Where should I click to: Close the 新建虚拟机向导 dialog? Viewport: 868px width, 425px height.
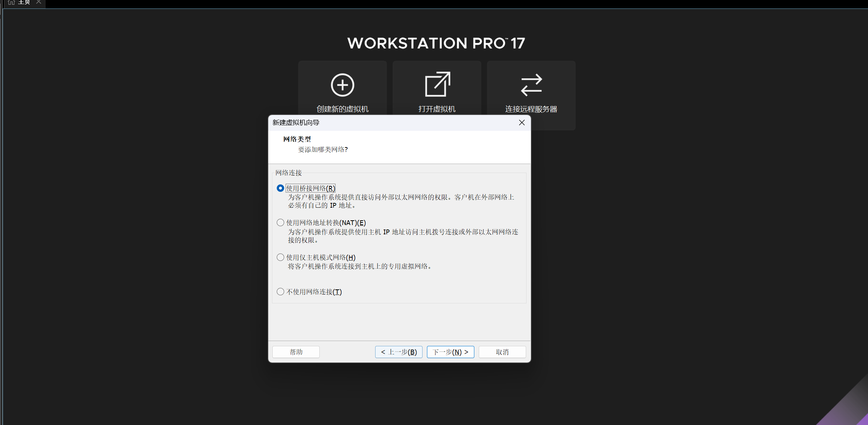522,122
